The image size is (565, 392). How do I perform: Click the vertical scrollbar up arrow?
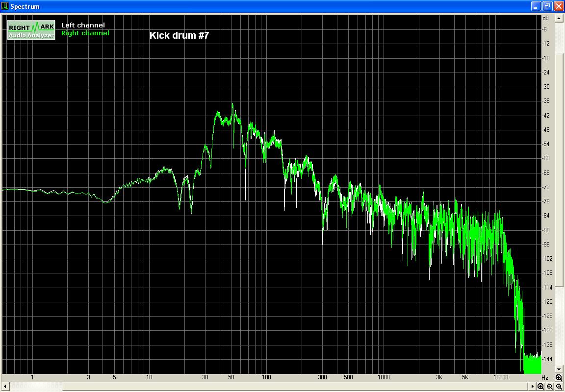[559, 18]
